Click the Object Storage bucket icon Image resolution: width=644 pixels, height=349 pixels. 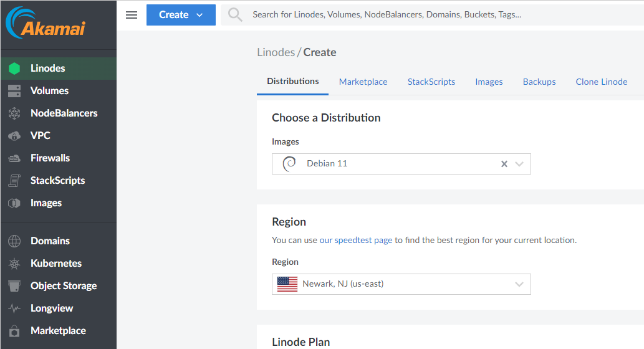[x=14, y=286]
